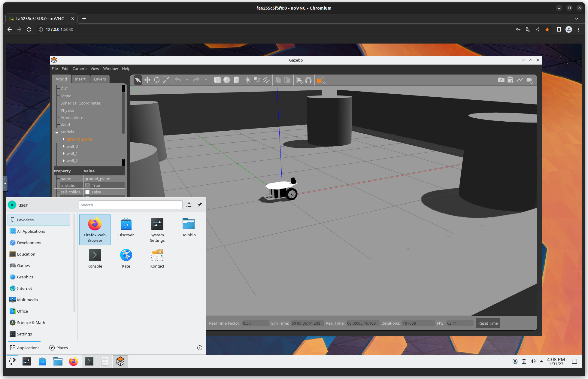Enable snap magnet tool
The width and height of the screenshot is (588, 379).
[308, 80]
